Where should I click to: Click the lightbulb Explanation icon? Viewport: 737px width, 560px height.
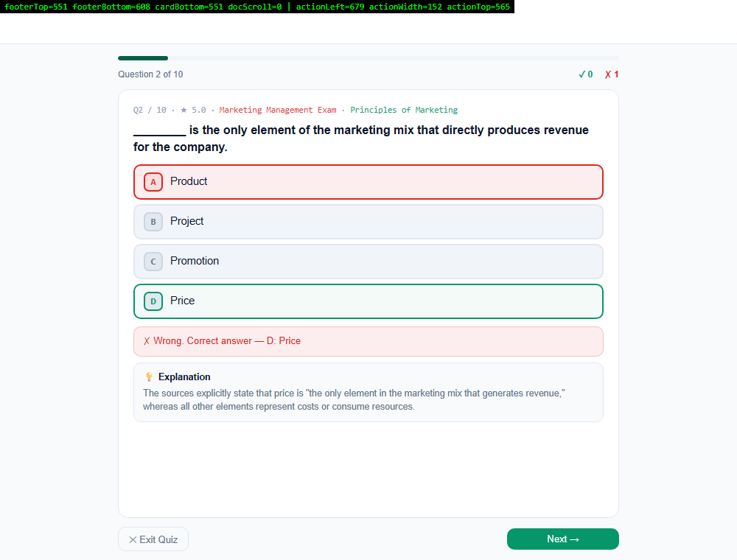click(149, 377)
